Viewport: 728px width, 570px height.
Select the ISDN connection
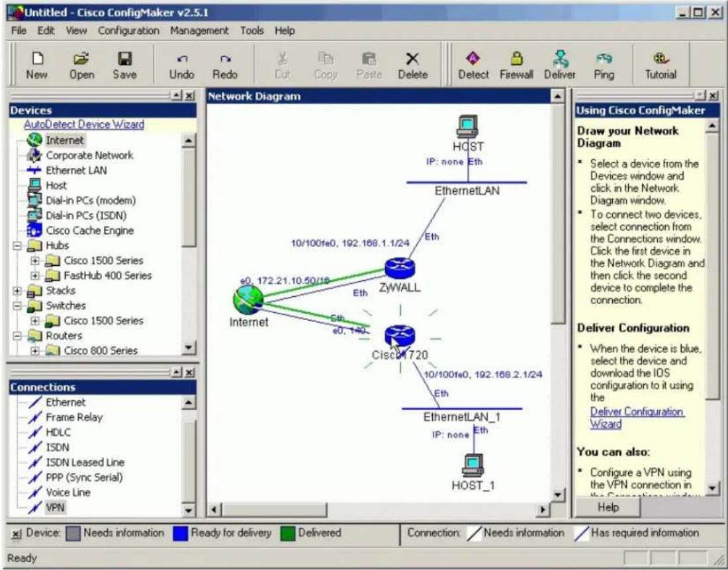[x=57, y=448]
